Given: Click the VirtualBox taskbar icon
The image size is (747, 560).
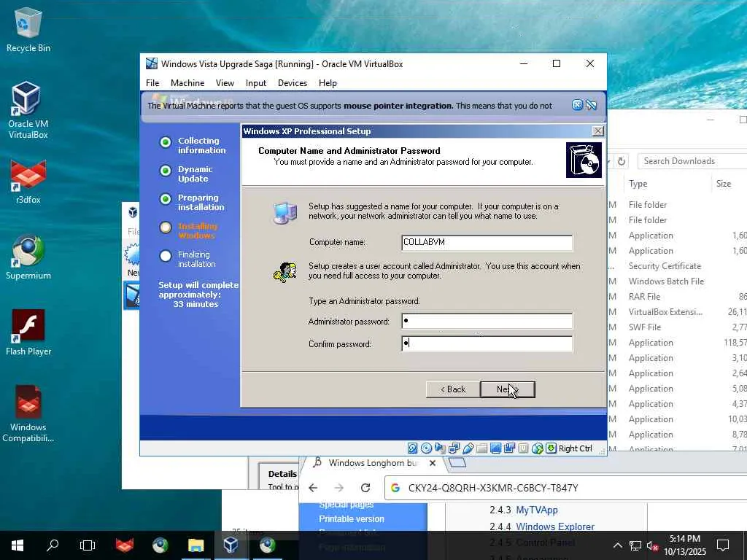Looking at the screenshot, I should point(231,545).
